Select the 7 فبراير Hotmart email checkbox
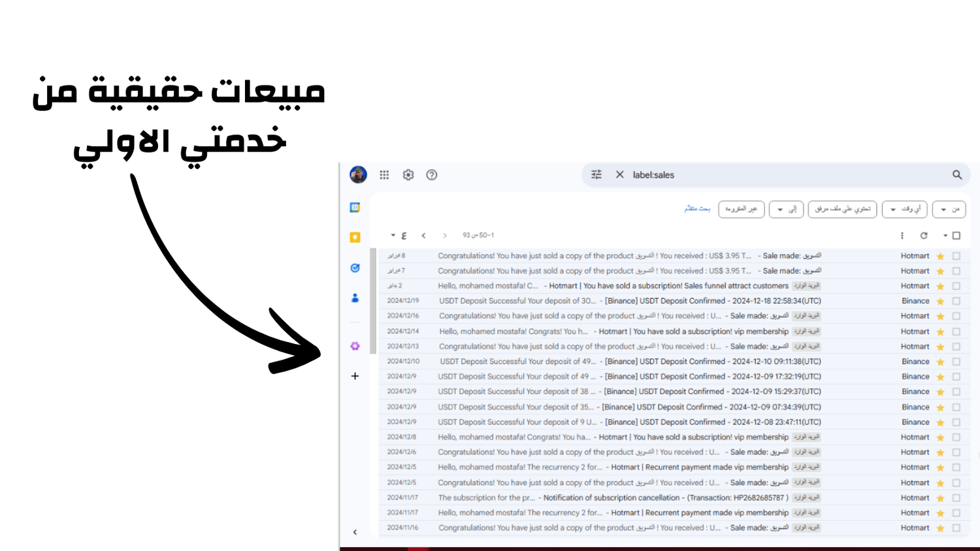 point(956,271)
